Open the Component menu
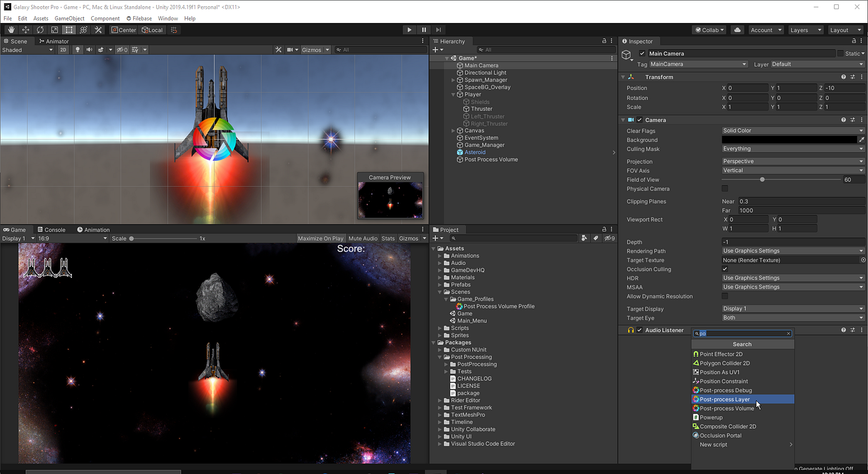The height and width of the screenshot is (474, 868). [x=105, y=19]
